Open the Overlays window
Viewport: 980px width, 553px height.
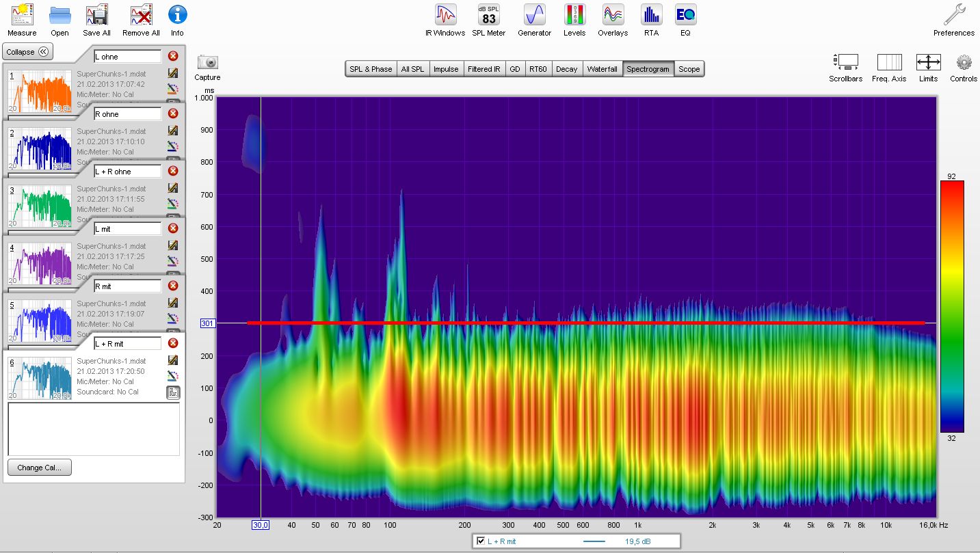pyautogui.click(x=613, y=20)
